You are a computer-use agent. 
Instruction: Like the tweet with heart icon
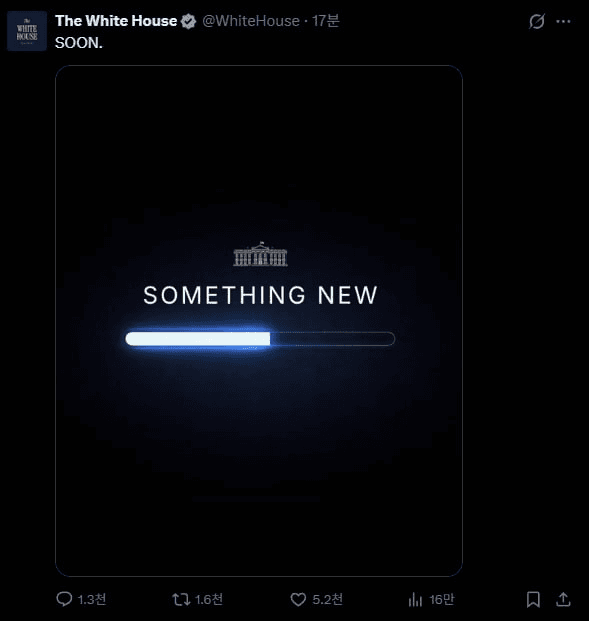pos(298,600)
